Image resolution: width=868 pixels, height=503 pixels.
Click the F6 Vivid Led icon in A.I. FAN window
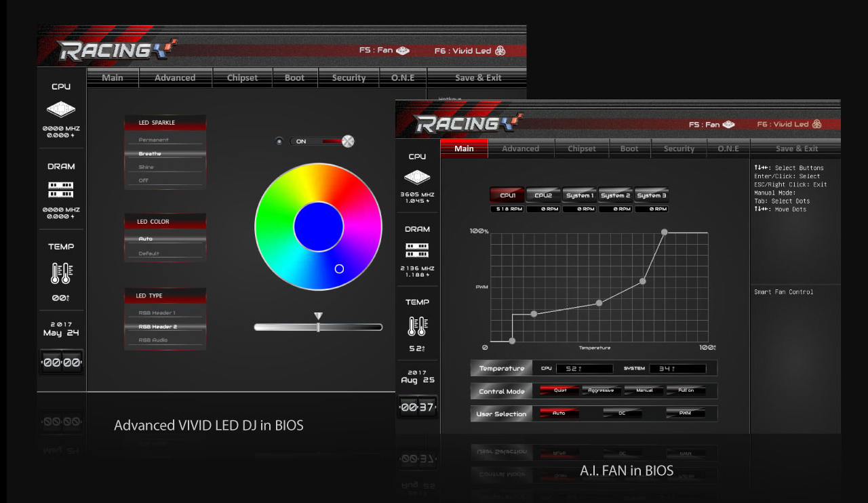(816, 124)
